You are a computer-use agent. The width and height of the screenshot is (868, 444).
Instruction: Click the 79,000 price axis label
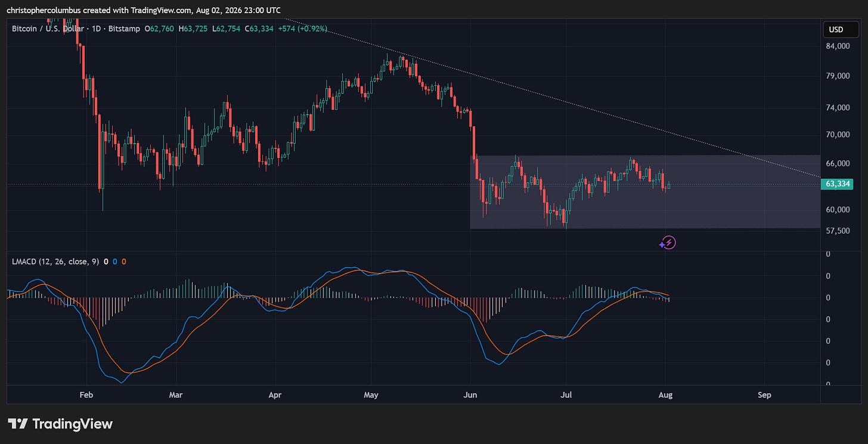point(838,76)
